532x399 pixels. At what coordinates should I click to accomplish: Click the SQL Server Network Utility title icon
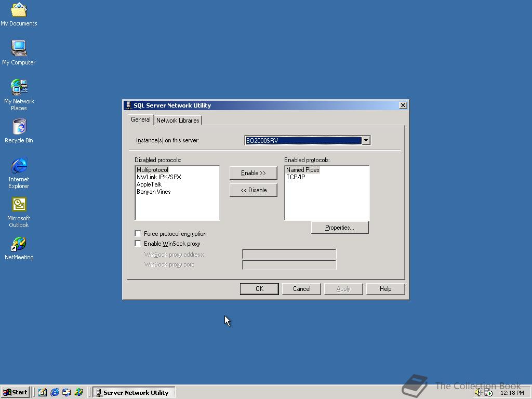pyautogui.click(x=128, y=105)
